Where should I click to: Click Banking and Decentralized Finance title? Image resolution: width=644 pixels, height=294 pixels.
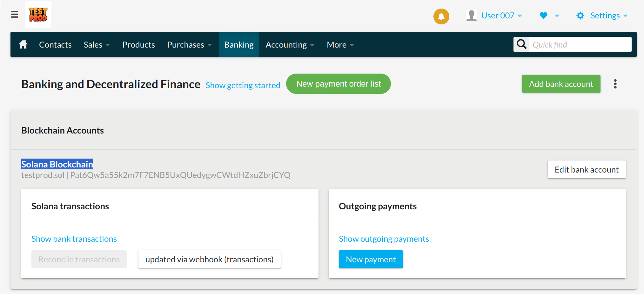pos(111,84)
